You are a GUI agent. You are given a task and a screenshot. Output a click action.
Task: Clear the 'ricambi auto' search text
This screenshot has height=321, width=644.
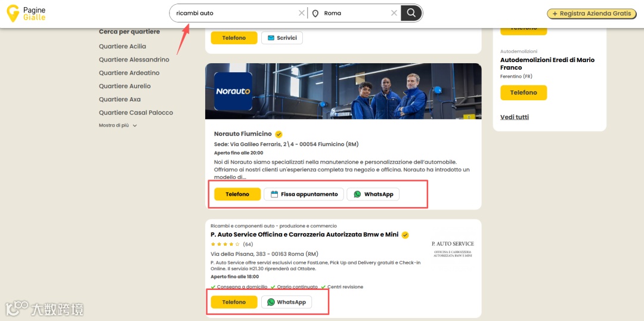point(302,13)
